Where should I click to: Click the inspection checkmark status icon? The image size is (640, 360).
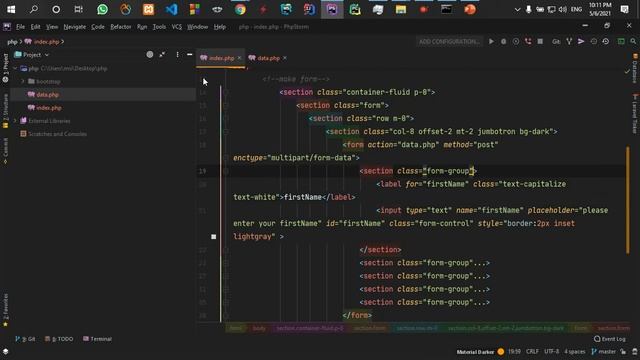coord(627,71)
